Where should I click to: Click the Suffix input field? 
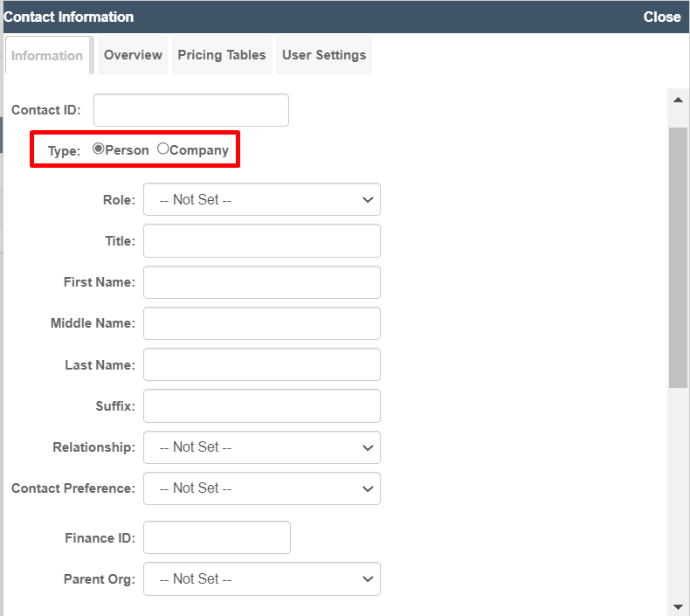(x=262, y=406)
